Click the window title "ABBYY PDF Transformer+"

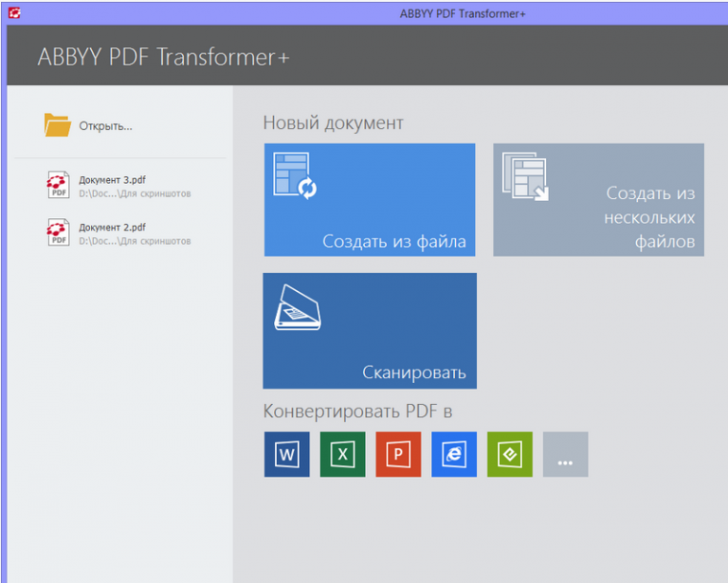[x=463, y=14]
